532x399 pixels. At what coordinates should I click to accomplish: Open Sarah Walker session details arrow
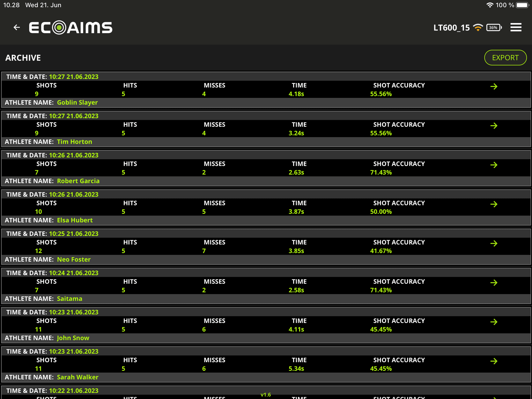pos(494,361)
